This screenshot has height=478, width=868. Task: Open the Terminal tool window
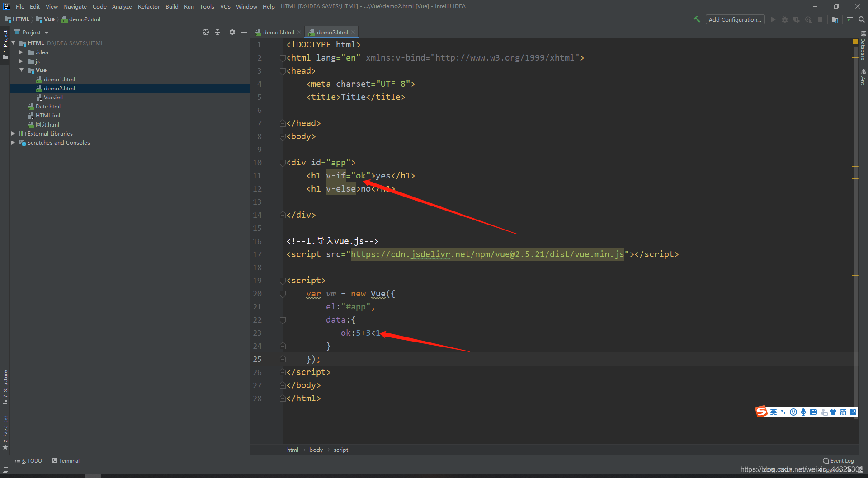(66, 460)
